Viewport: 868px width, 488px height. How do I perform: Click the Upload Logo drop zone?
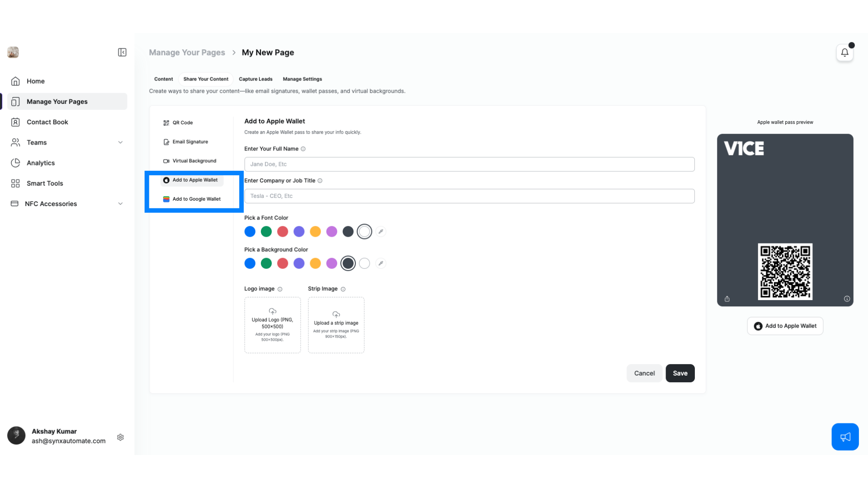point(273,325)
